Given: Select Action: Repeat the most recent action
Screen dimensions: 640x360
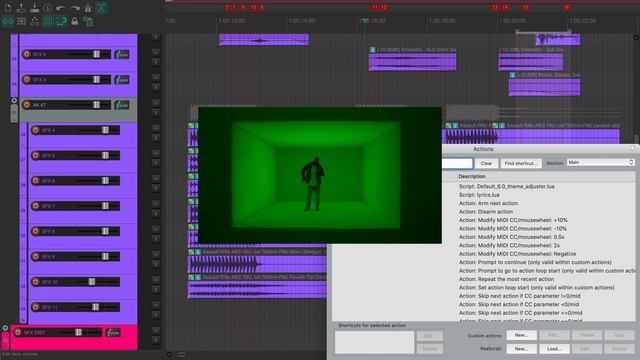Looking at the screenshot, I should tap(506, 279).
